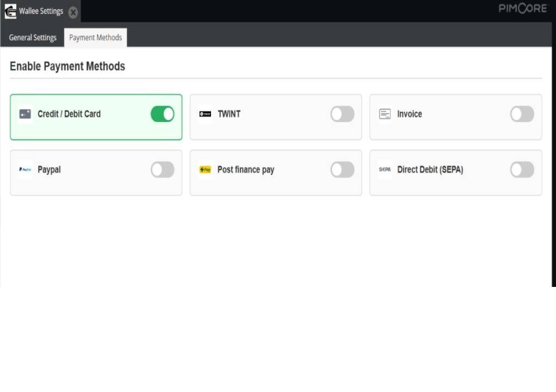Click the Post finance pay icon
The image size is (556, 392).
[206, 170]
